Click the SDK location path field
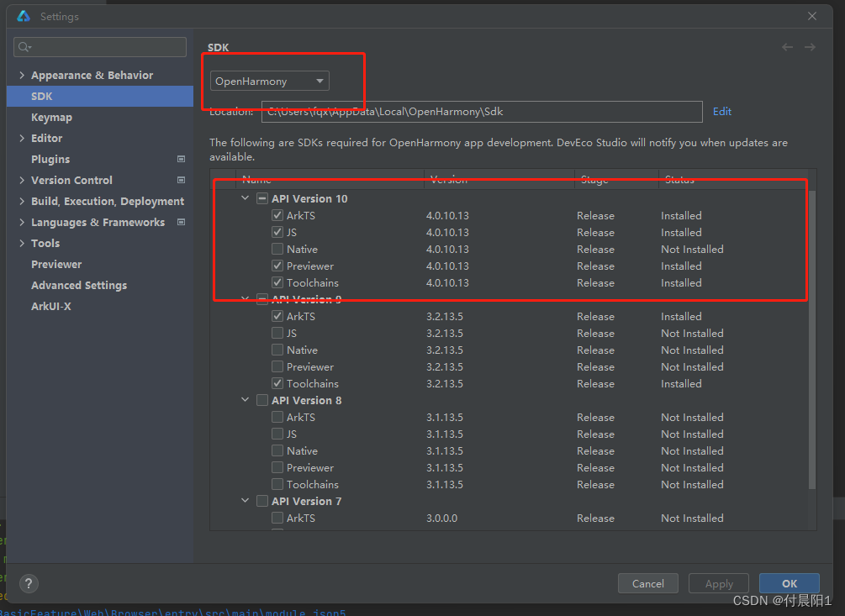Screen dimensions: 845x616 pos(482,112)
